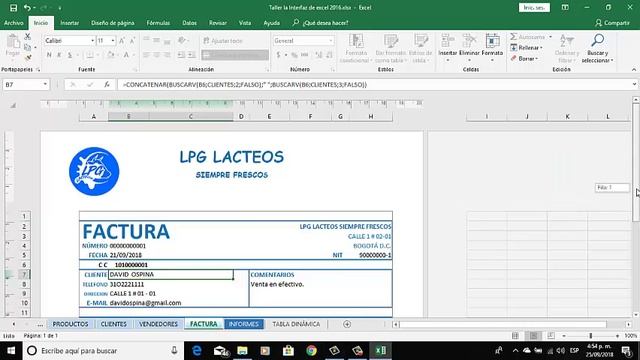This screenshot has height=360, width=640.
Task: Switch to the Fórmulas ribbon tab
Action: (x=158, y=23)
